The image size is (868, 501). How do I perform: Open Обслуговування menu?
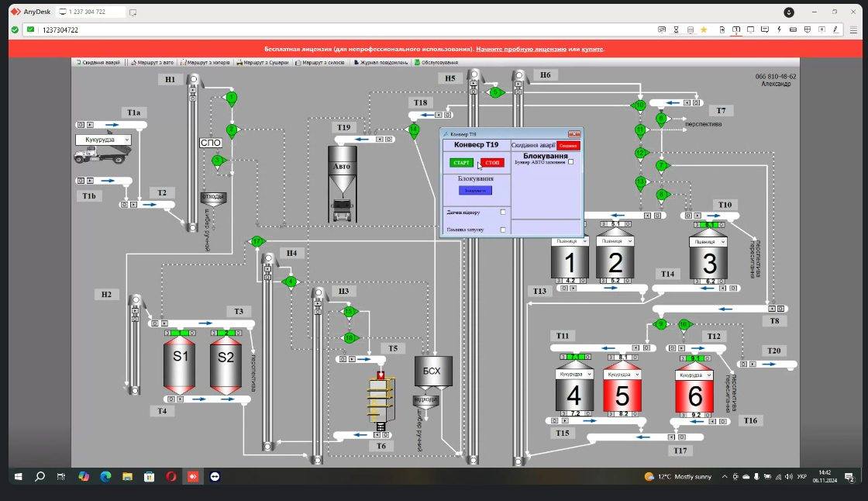tap(436, 63)
